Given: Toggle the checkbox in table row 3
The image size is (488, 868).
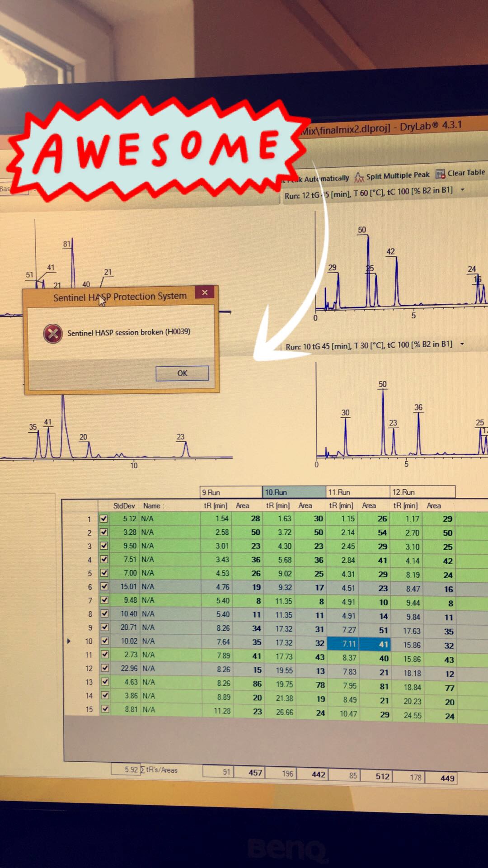Looking at the screenshot, I should coord(103,546).
